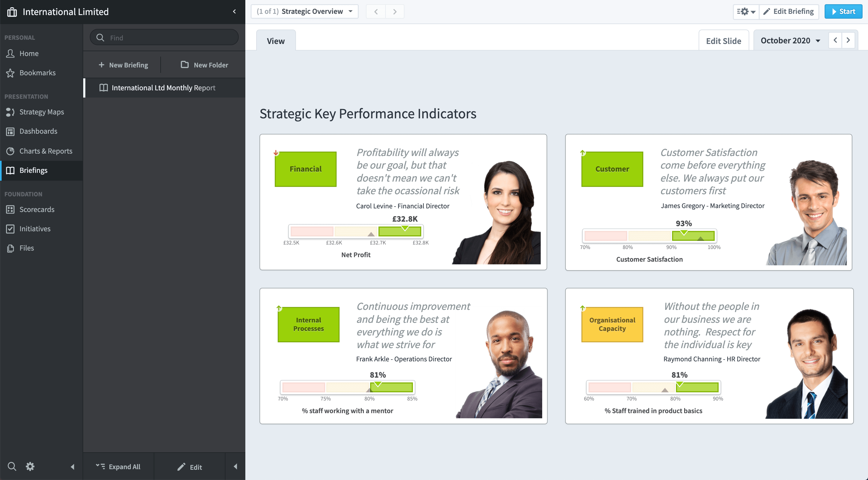Screen dimensions: 868x480
Task: Click the Financial perspective box
Action: 306,169
